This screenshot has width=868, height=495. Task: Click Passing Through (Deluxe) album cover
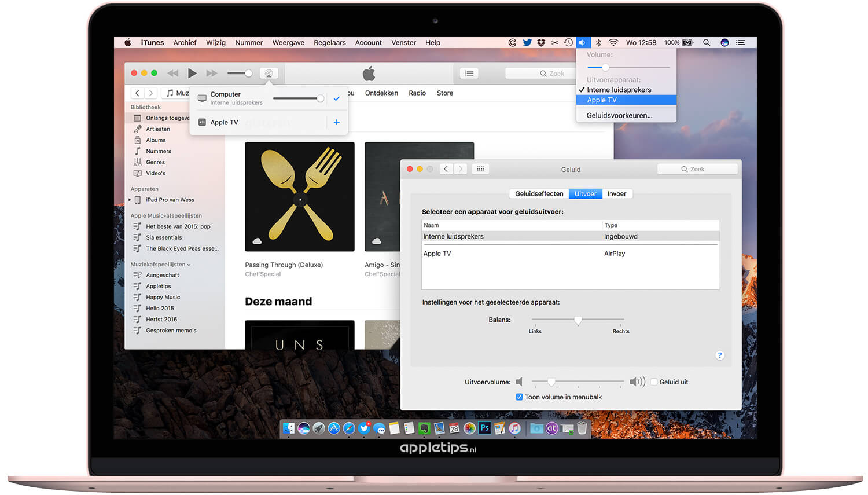tap(300, 197)
